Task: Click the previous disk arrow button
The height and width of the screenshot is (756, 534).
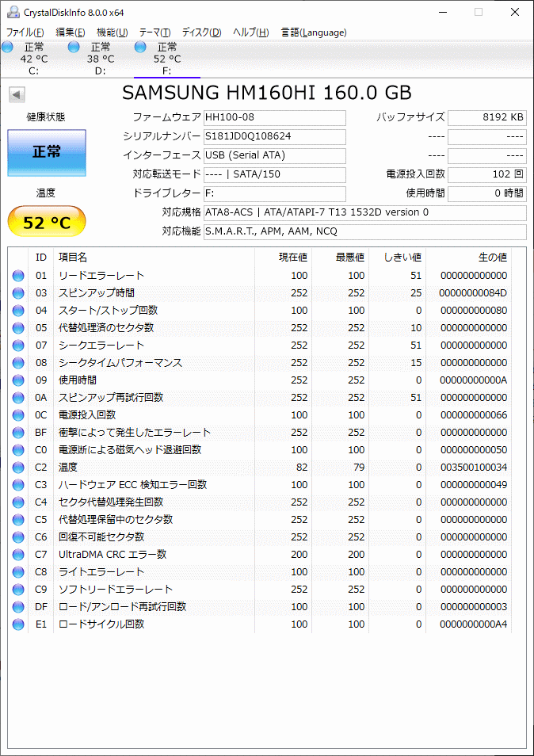Action: (17, 95)
